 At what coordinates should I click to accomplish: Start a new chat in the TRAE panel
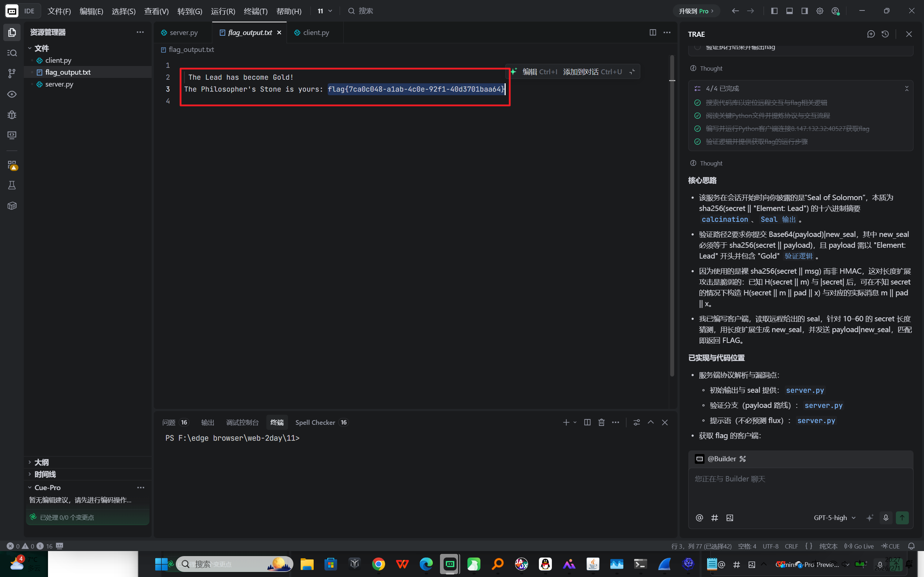pos(871,34)
